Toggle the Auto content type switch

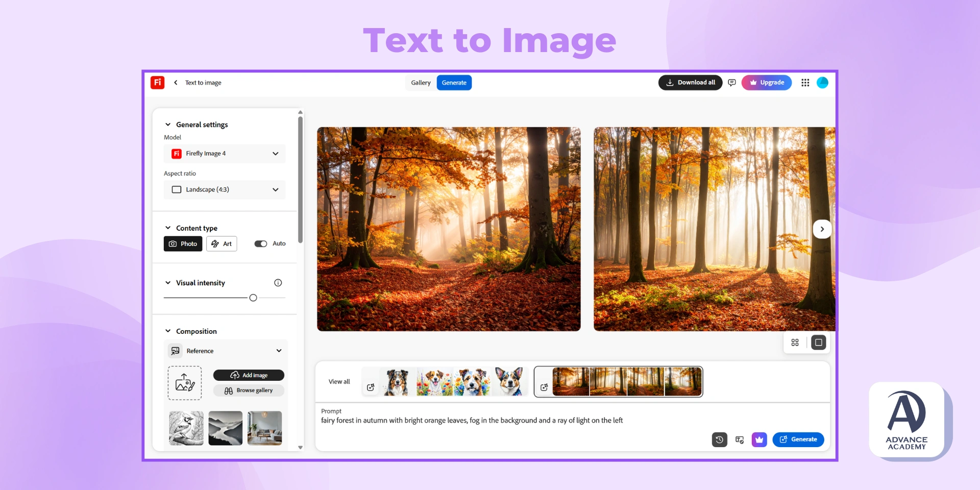click(x=261, y=244)
